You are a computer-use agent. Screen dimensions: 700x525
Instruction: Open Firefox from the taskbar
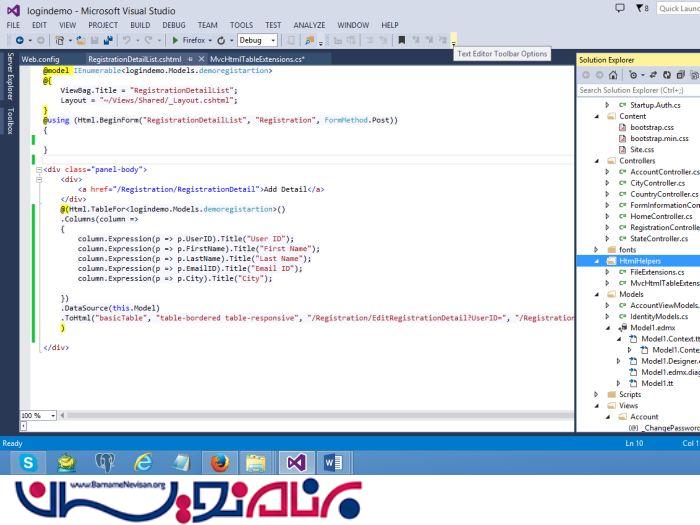point(220,462)
